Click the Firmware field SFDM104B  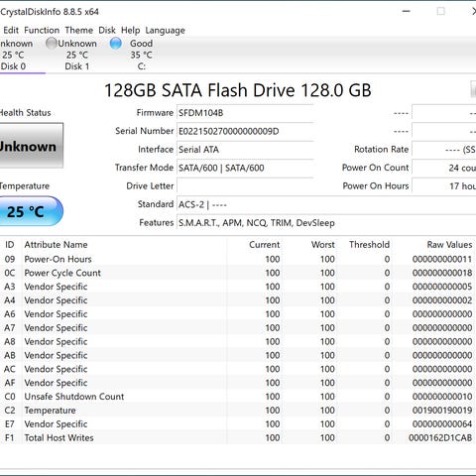coord(245,113)
